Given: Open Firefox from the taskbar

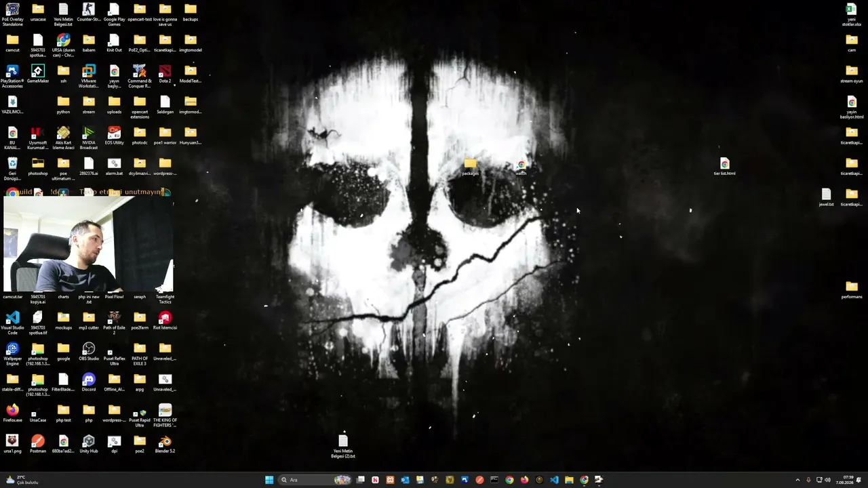Looking at the screenshot, I should coord(524,480).
